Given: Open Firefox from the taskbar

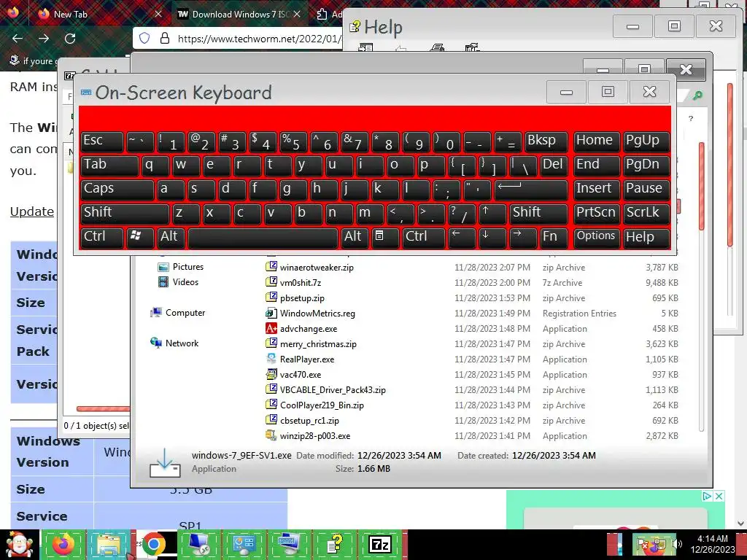Looking at the screenshot, I should (x=63, y=544).
